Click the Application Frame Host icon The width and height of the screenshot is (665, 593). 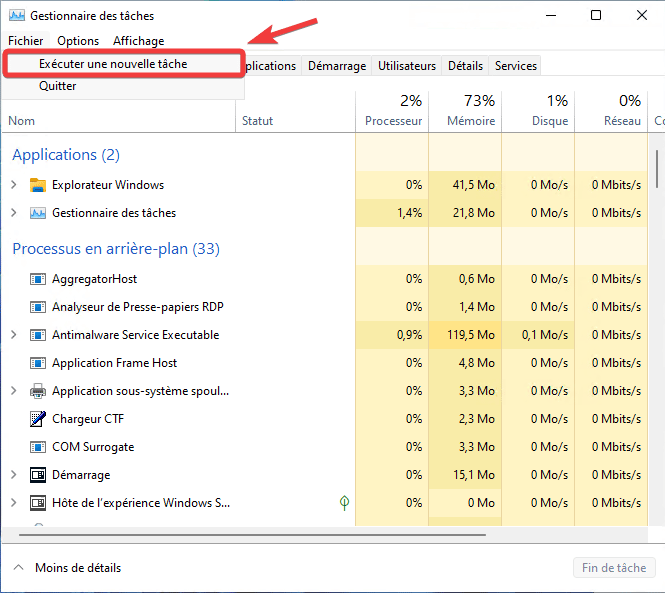click(38, 363)
